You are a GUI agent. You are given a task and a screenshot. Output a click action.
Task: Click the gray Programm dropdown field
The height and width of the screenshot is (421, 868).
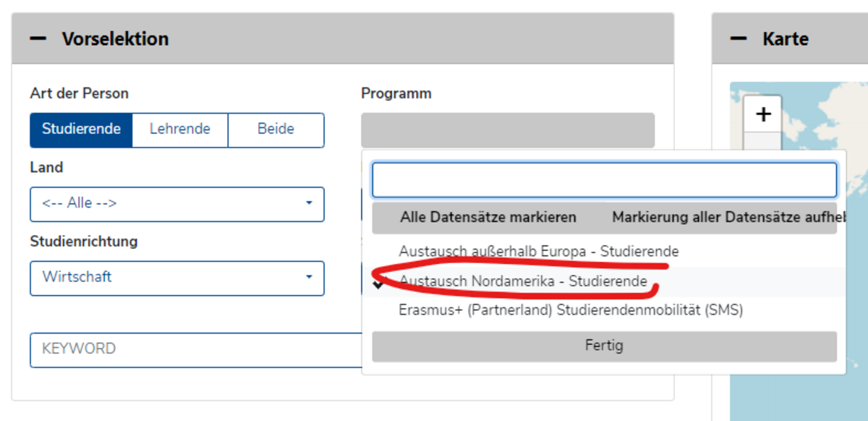pos(507,130)
